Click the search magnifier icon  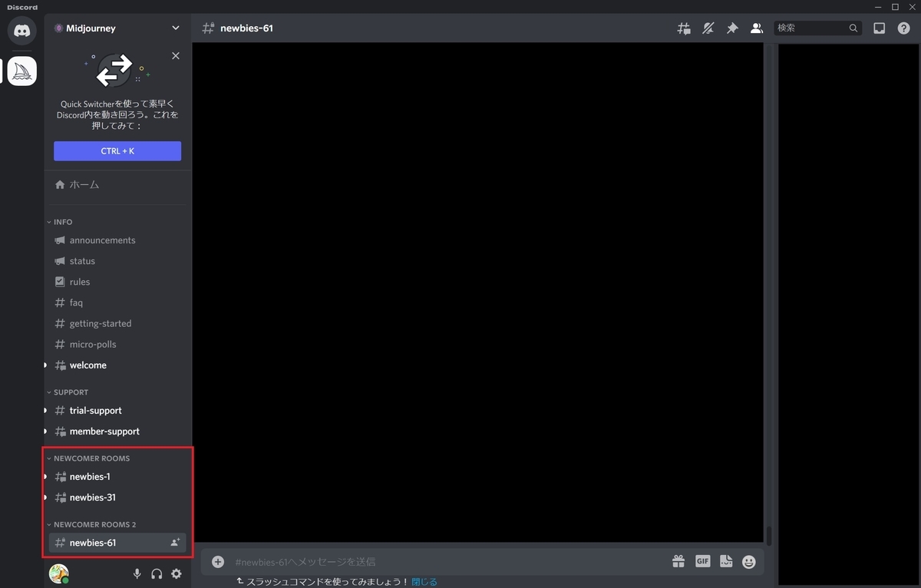(x=853, y=28)
